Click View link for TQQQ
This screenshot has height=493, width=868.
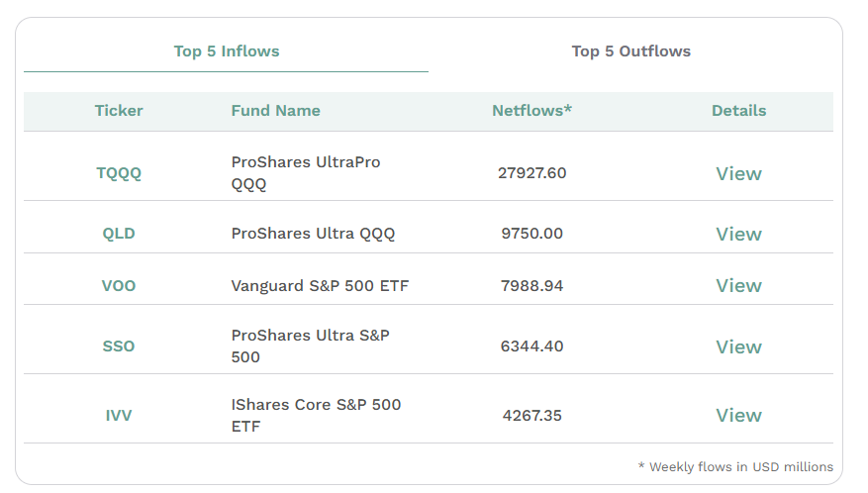738,173
